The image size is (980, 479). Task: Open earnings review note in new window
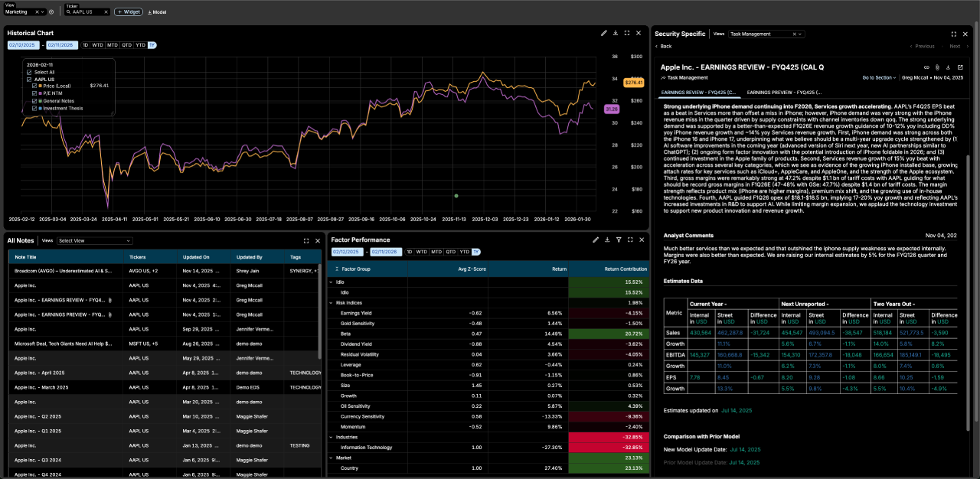[x=960, y=67]
